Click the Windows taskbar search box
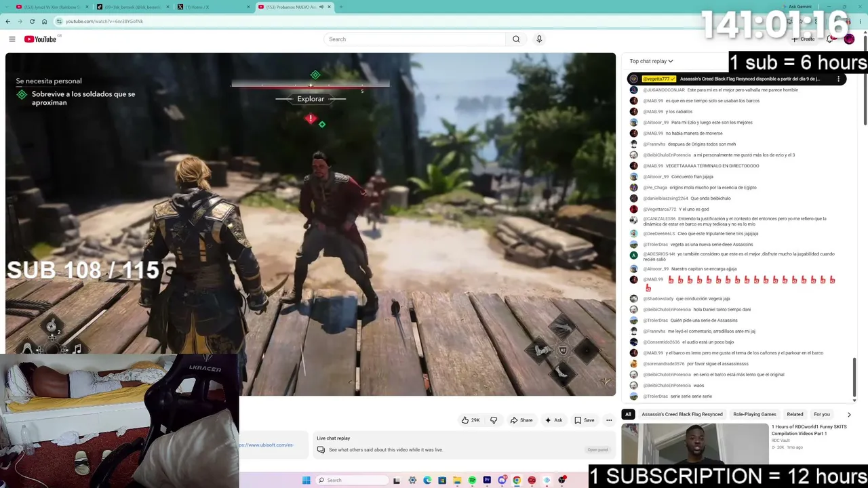This screenshot has height=488, width=868. [x=352, y=481]
